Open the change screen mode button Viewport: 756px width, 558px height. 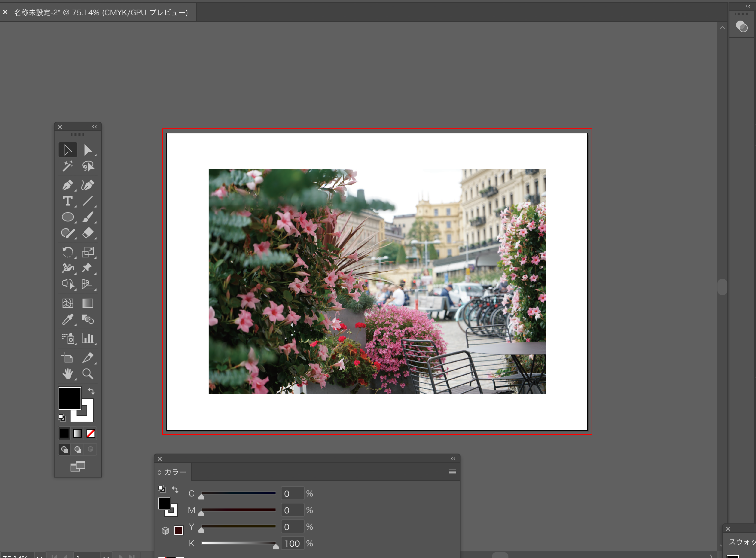click(78, 467)
